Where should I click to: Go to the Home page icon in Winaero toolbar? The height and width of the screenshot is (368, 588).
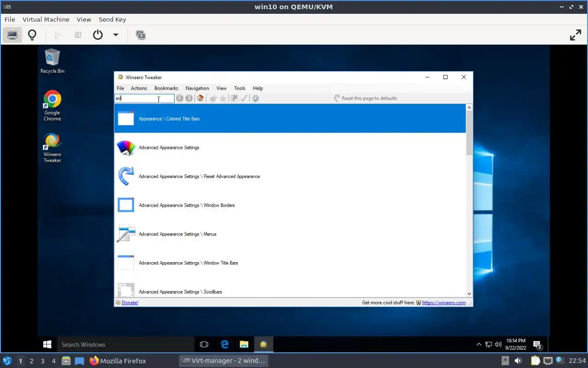[x=200, y=98]
